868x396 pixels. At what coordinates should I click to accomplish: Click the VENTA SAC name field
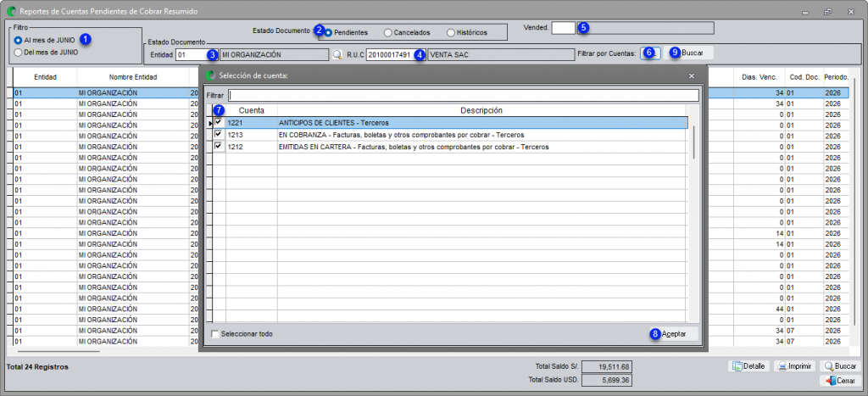coord(501,55)
